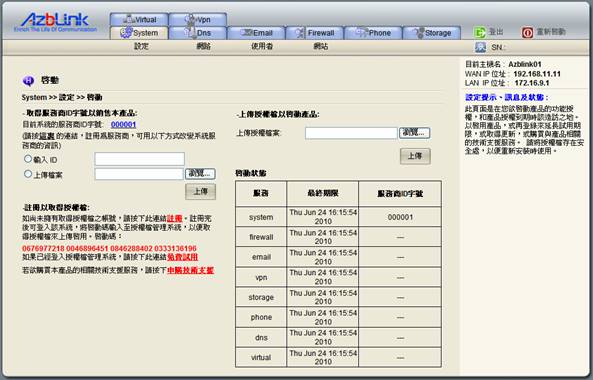Image resolution: width=593 pixels, height=380 pixels.
Task: Click the email row service cell
Action: tap(261, 257)
